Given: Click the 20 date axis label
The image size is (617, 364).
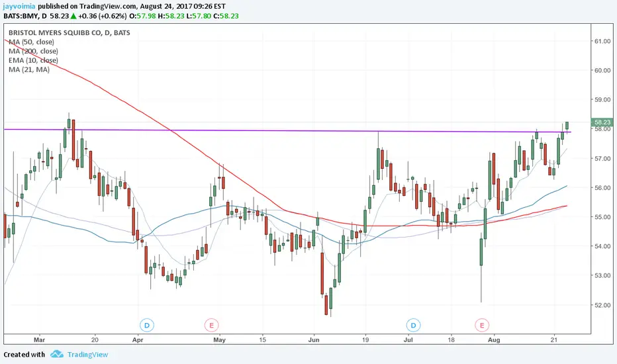Looking at the screenshot, I should 95,340.
